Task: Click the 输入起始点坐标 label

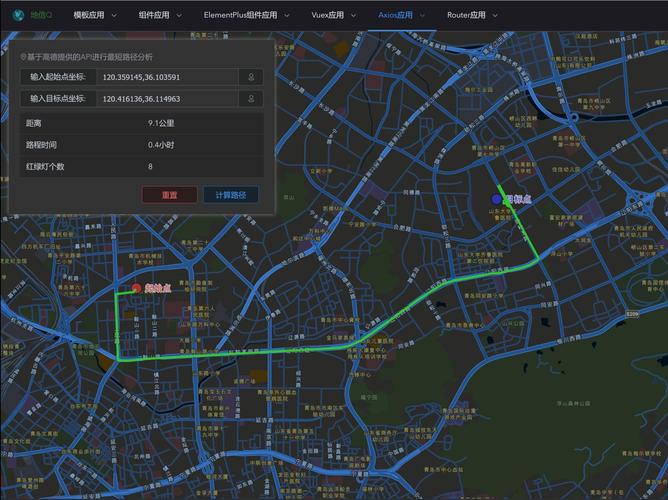Action: (58, 77)
